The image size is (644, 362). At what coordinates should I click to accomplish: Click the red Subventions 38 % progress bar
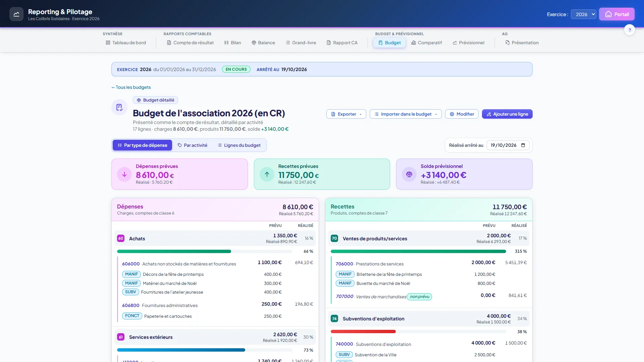(x=418, y=331)
